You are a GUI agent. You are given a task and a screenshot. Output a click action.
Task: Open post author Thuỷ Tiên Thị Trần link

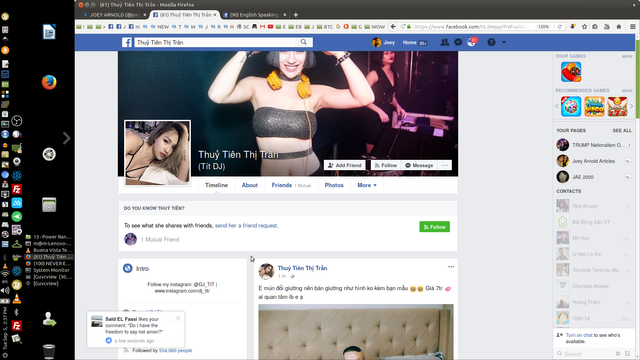click(x=302, y=268)
